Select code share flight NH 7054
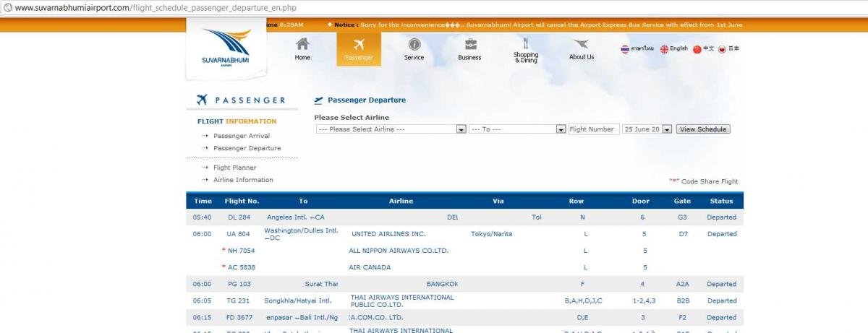The width and height of the screenshot is (868, 333). 242,251
